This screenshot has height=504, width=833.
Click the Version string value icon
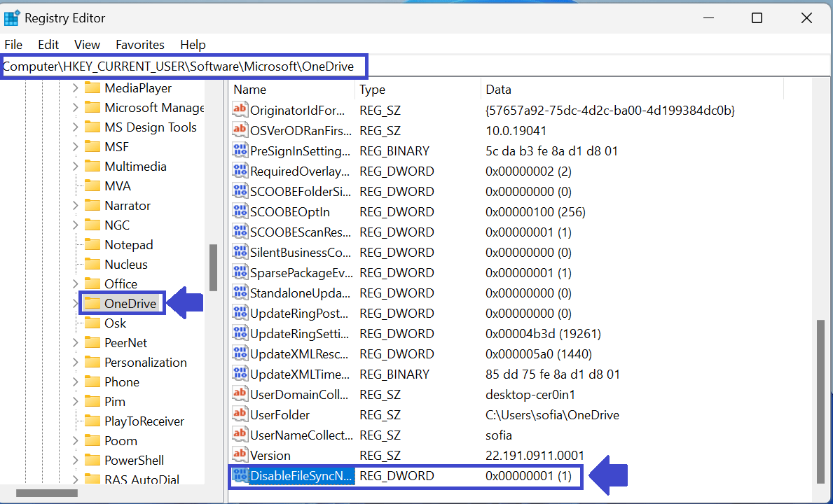point(240,455)
